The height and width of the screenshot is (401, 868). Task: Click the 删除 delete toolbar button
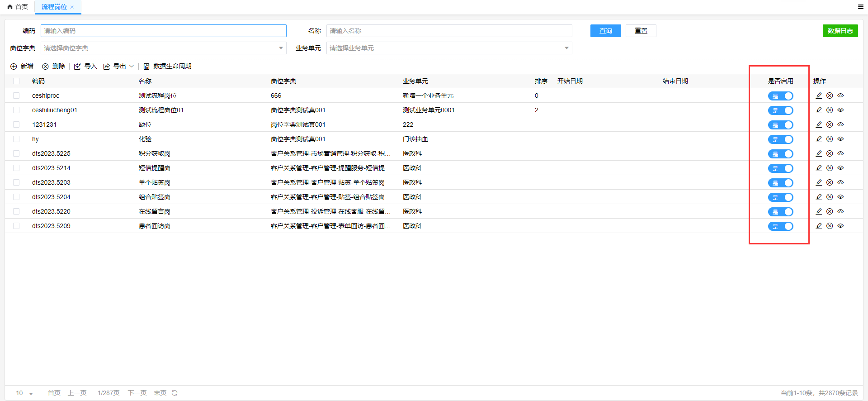tap(53, 66)
